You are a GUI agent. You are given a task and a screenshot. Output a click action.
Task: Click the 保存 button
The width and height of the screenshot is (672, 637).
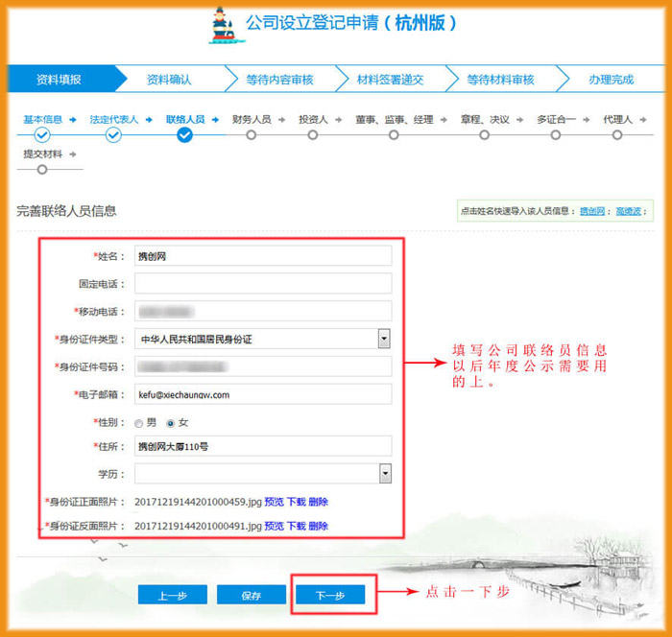[x=252, y=596]
